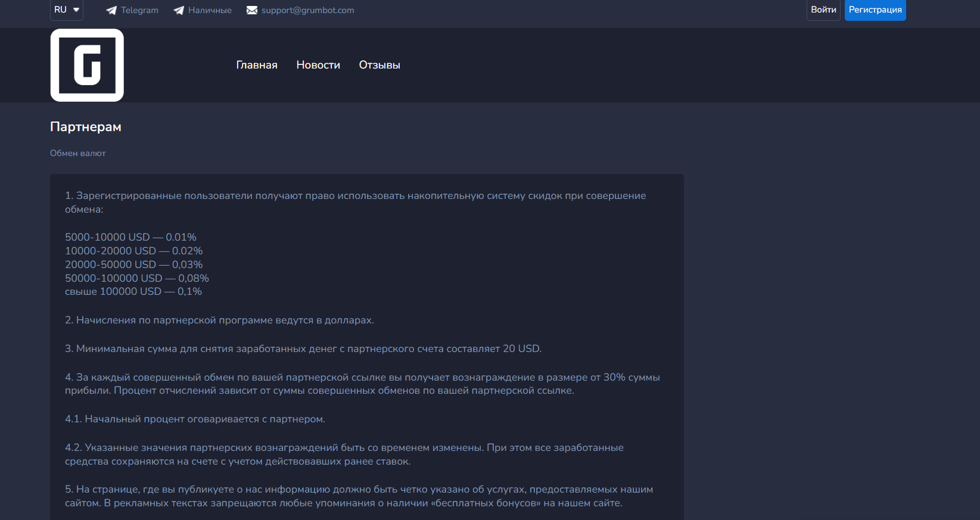The width and height of the screenshot is (980, 520).
Task: Click paragraph 3 about минимальная сумма 20 USD
Action: 303,348
